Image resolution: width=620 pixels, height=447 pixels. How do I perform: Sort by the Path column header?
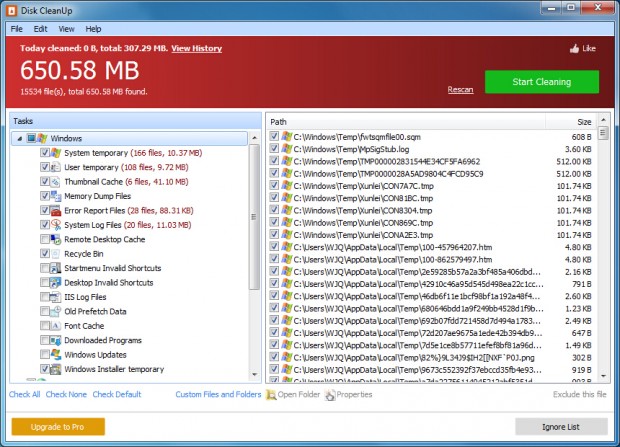406,122
